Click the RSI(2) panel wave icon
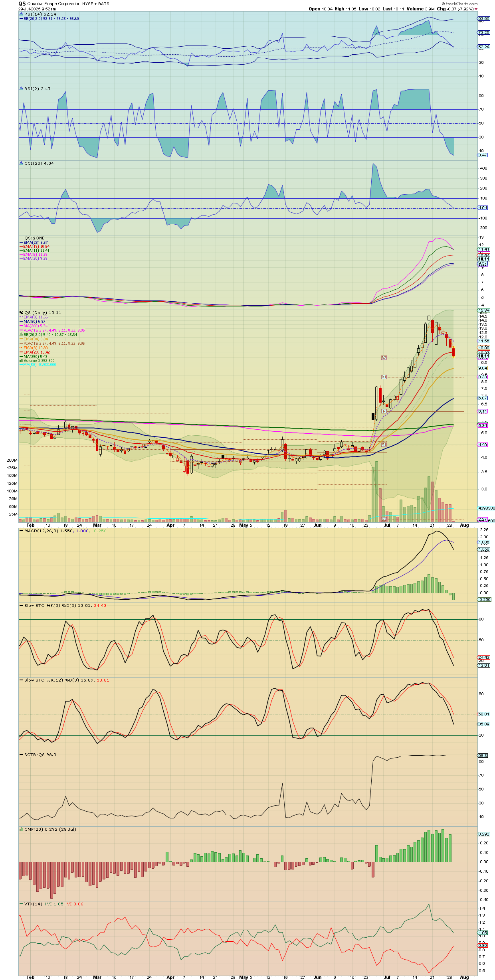 coord(22,89)
